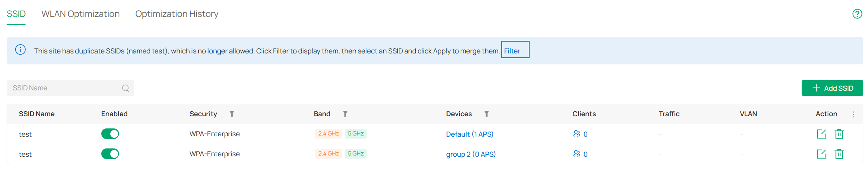Click 2.4 GHz badge in Default row
Image resolution: width=868 pixels, height=172 pixels.
[x=328, y=134]
